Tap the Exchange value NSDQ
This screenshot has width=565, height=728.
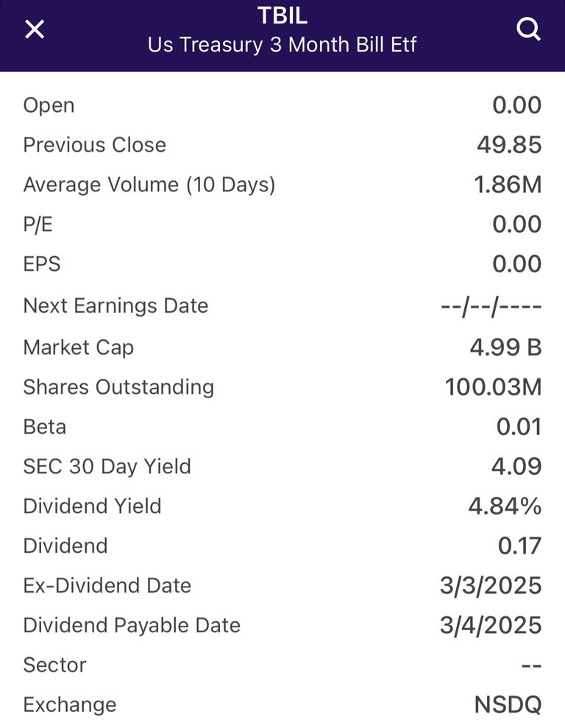(508, 704)
